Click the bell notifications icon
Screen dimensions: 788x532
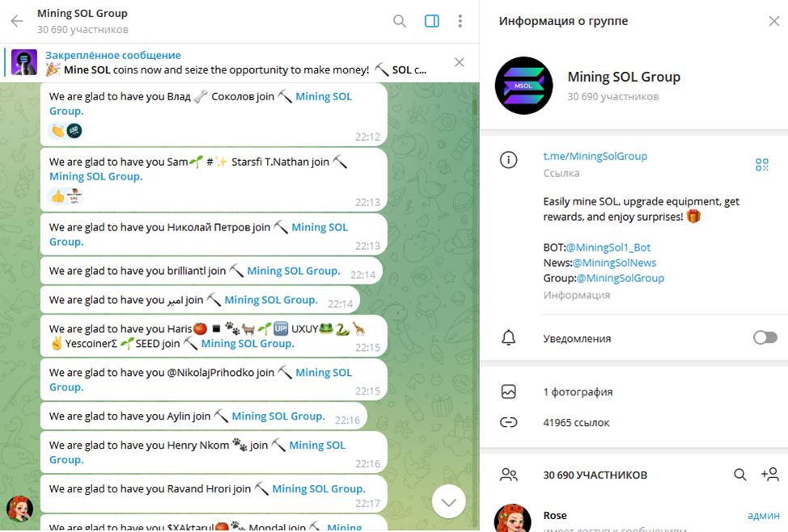point(509,338)
